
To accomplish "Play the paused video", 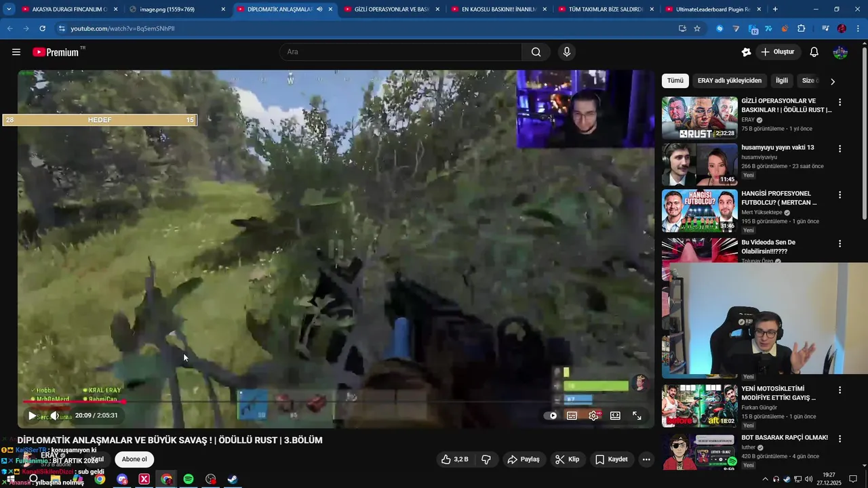I will tap(32, 415).
